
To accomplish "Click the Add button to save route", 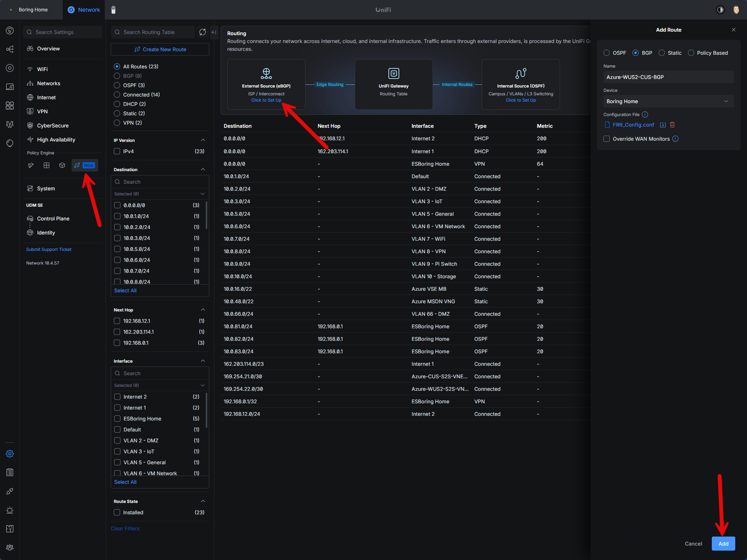I will point(723,544).
